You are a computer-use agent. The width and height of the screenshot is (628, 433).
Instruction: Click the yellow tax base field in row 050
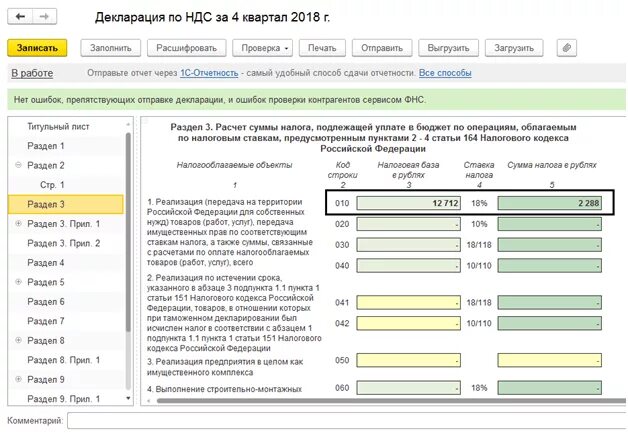tap(409, 360)
